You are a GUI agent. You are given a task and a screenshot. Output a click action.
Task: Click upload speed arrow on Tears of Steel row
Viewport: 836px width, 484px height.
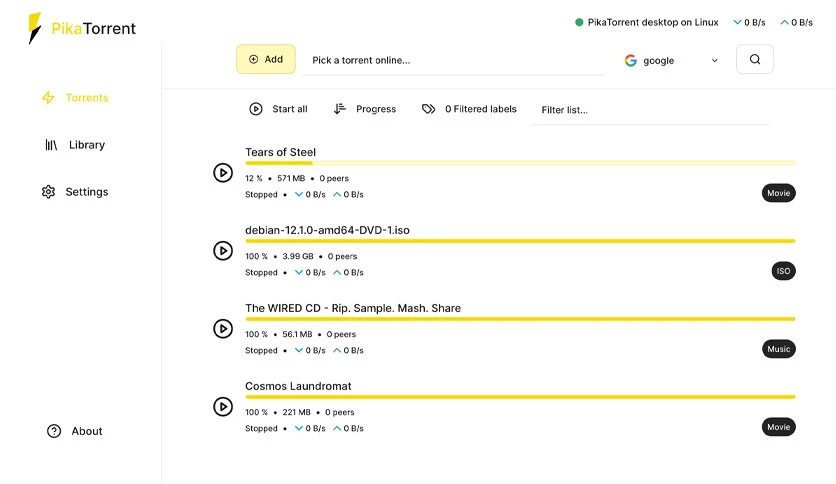(337, 194)
